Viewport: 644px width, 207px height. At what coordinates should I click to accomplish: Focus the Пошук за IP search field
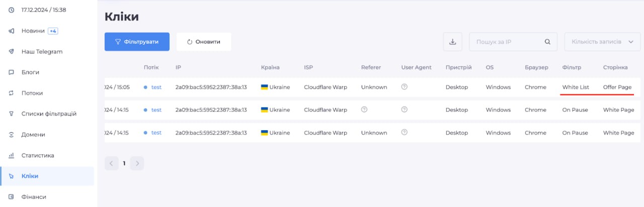coord(508,42)
